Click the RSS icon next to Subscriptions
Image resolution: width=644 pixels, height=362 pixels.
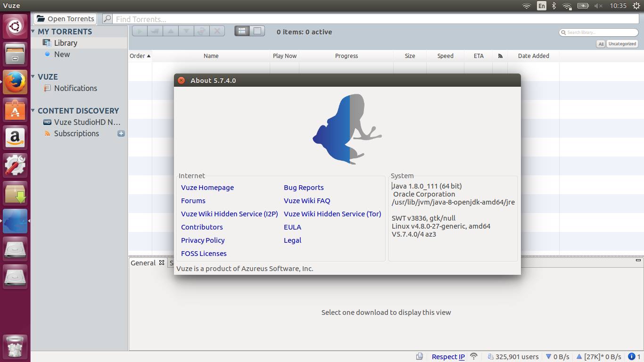47,133
